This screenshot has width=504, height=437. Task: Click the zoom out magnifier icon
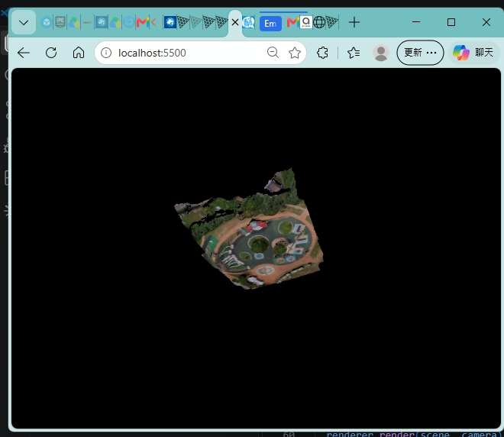click(273, 53)
